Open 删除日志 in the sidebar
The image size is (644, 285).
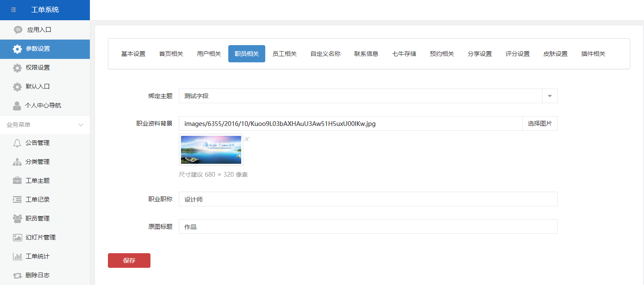tap(45, 275)
